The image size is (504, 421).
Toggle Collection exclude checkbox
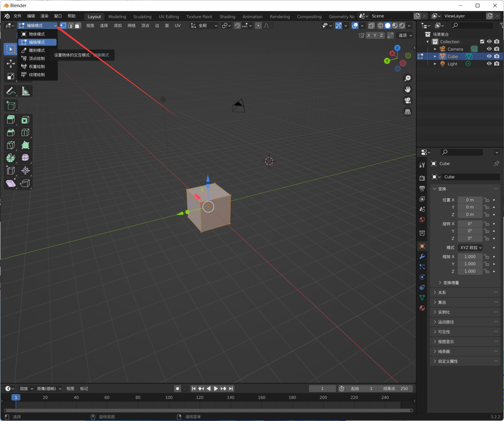point(482,41)
